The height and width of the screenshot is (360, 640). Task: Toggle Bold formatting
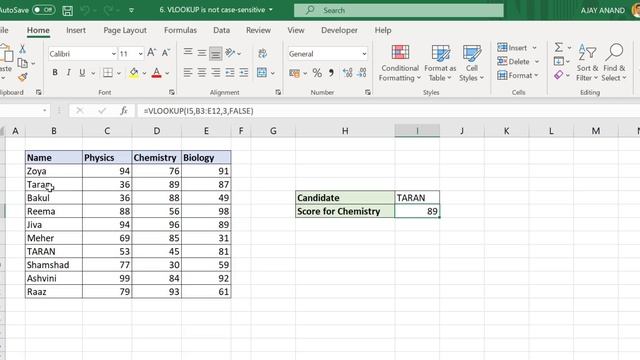[x=55, y=73]
